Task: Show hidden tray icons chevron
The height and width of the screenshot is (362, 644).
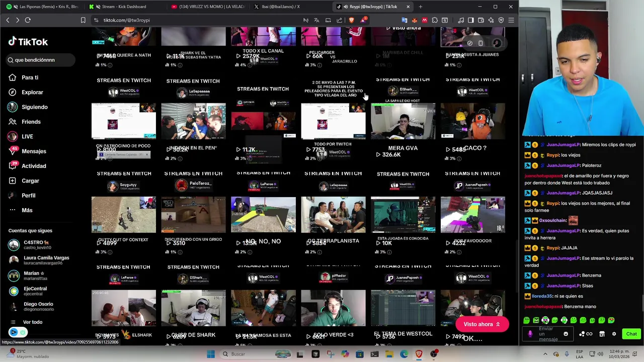Action: (x=545, y=354)
